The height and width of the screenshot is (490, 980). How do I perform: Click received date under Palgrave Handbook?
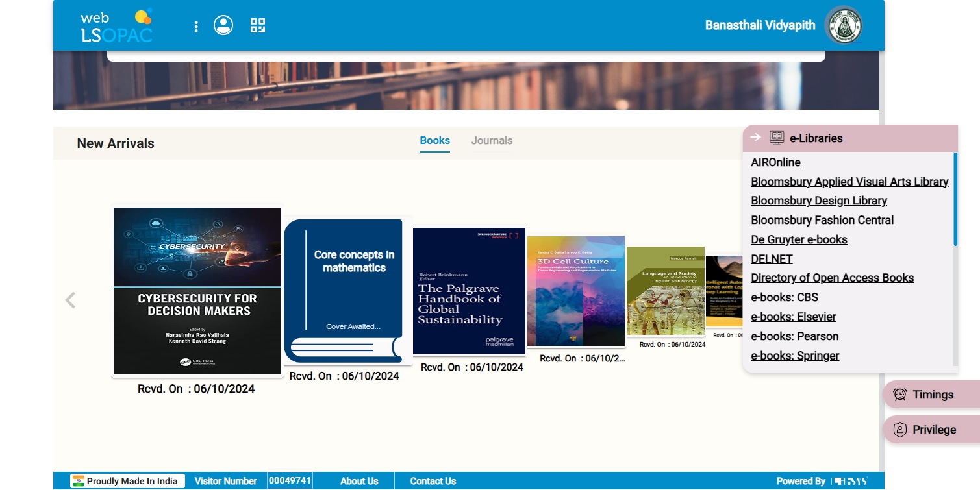tap(471, 367)
